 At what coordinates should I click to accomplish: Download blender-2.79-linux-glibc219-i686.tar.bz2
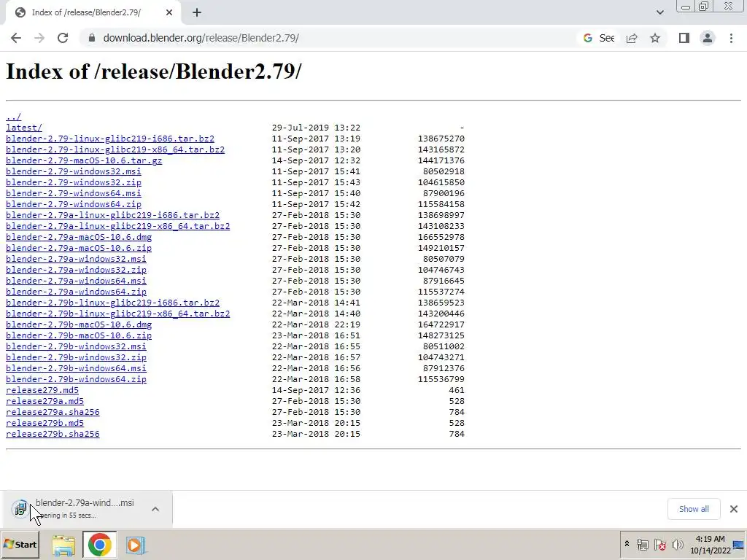point(110,139)
